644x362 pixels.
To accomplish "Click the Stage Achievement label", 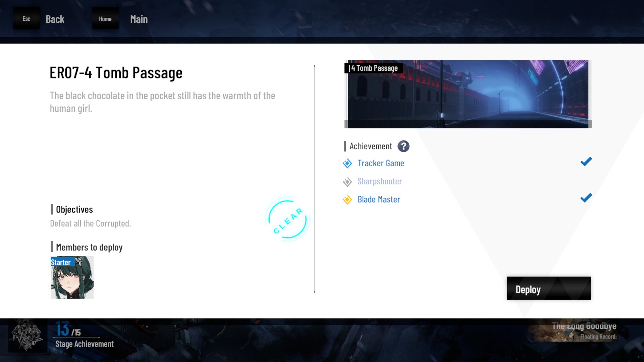I will tap(85, 344).
